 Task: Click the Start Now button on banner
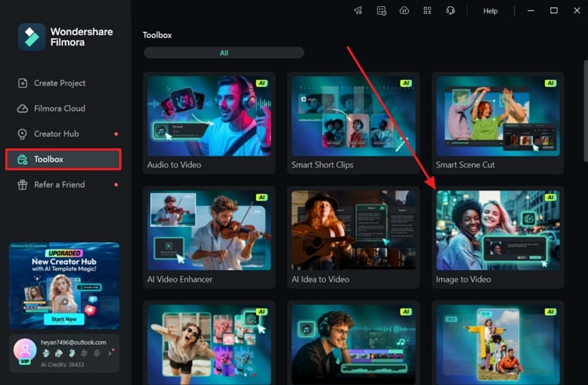[x=64, y=319]
